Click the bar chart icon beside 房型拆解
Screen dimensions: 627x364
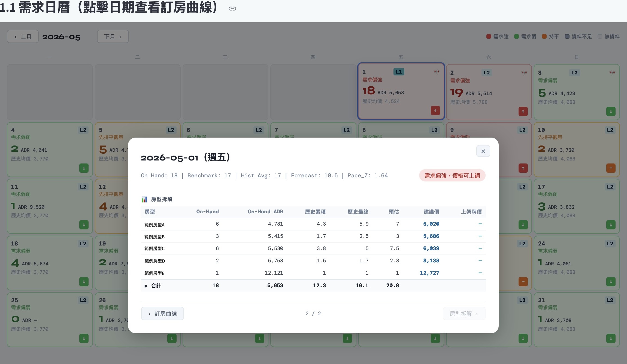click(x=144, y=199)
